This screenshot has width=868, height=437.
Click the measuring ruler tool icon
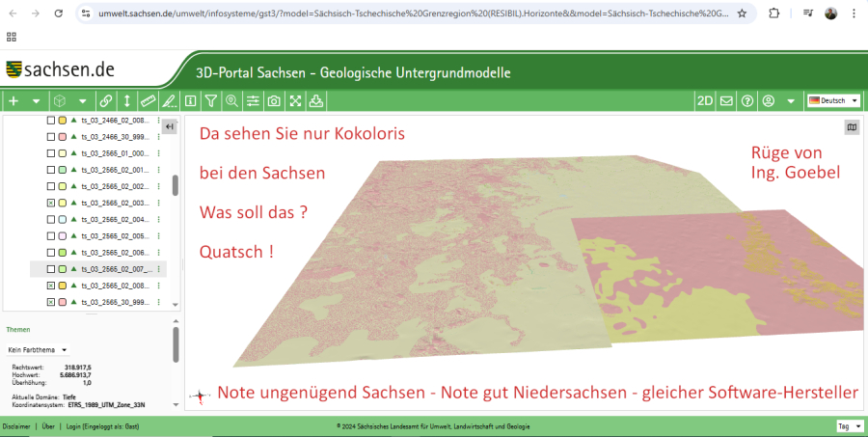[x=148, y=100]
